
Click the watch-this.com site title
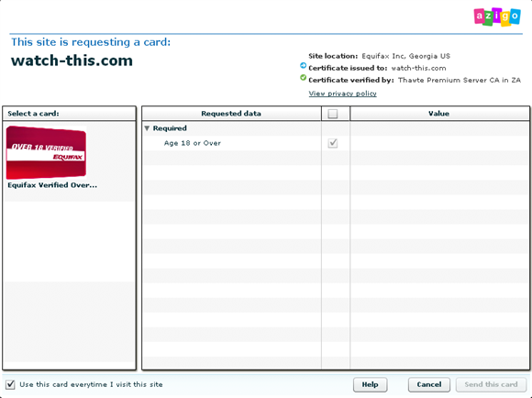[72, 61]
